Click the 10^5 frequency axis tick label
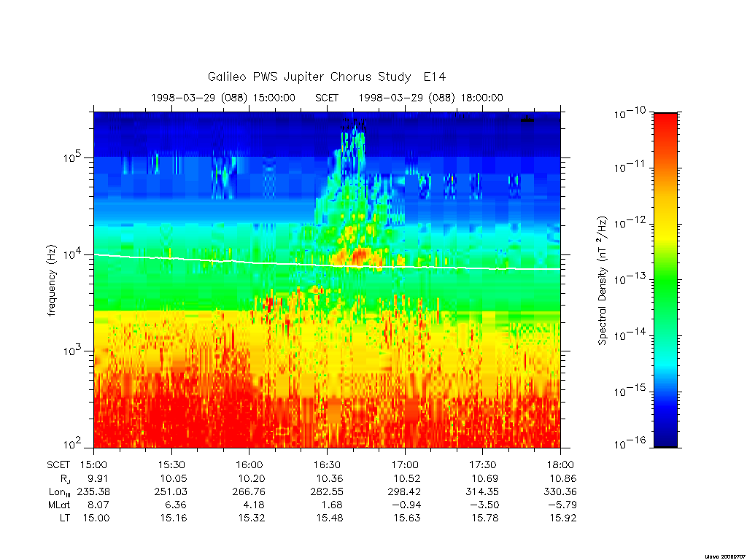 73,156
